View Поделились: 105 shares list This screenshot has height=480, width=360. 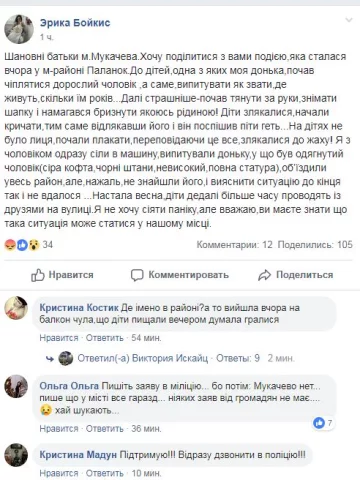315,245
